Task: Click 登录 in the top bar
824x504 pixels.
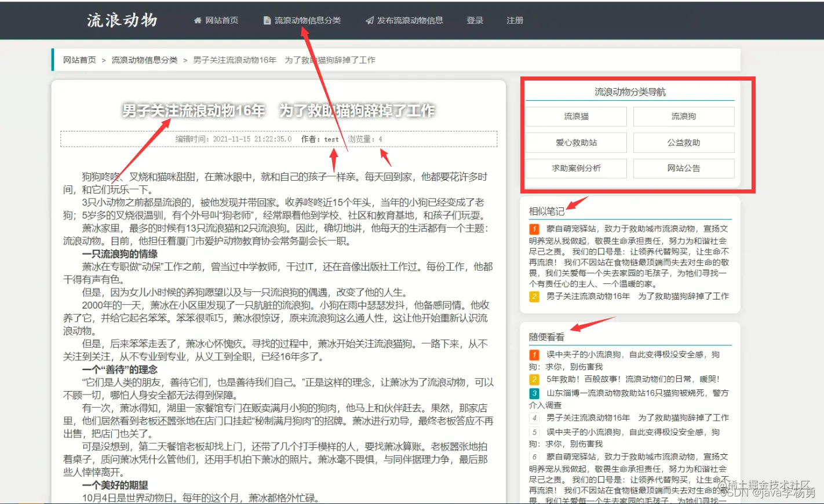Action: point(475,20)
